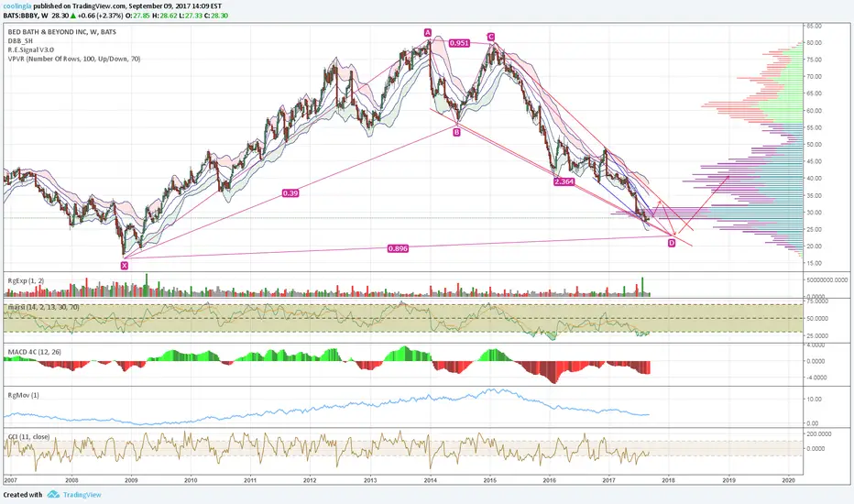Open the TradingView link in footer
Screen dimensions: 854x504
point(82,495)
